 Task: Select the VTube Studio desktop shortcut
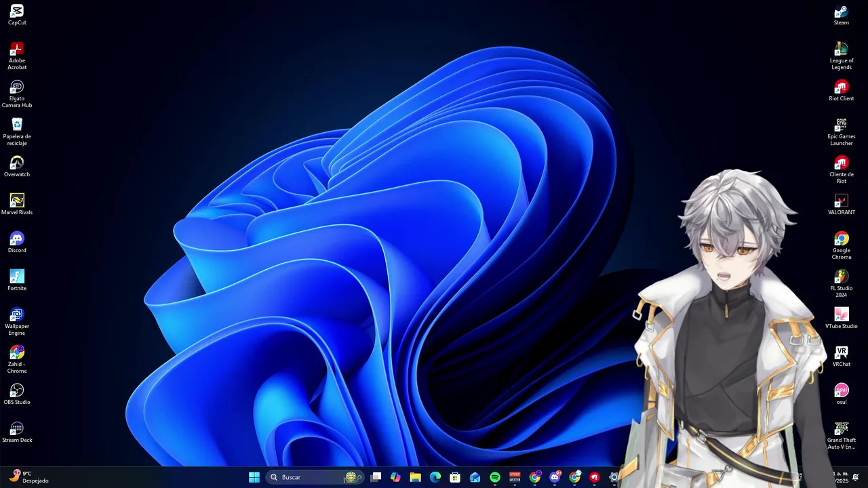[x=842, y=319]
